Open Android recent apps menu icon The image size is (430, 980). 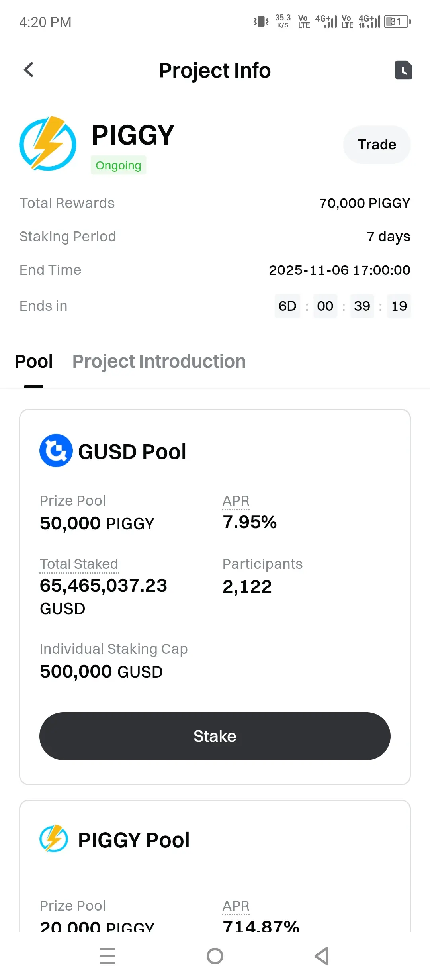point(107,956)
